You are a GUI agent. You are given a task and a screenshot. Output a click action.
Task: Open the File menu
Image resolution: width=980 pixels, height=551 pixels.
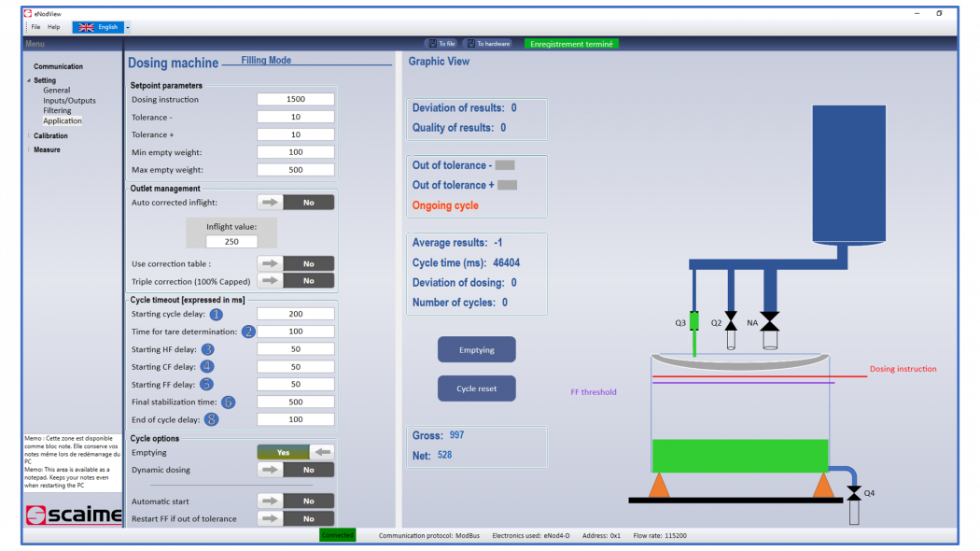34,26
